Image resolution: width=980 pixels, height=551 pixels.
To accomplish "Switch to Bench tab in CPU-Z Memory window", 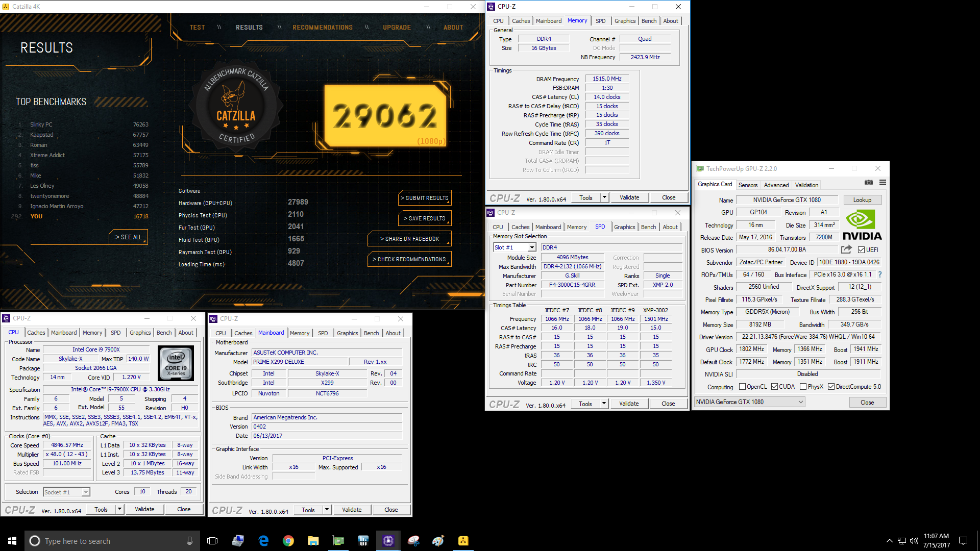I will 649,21.
